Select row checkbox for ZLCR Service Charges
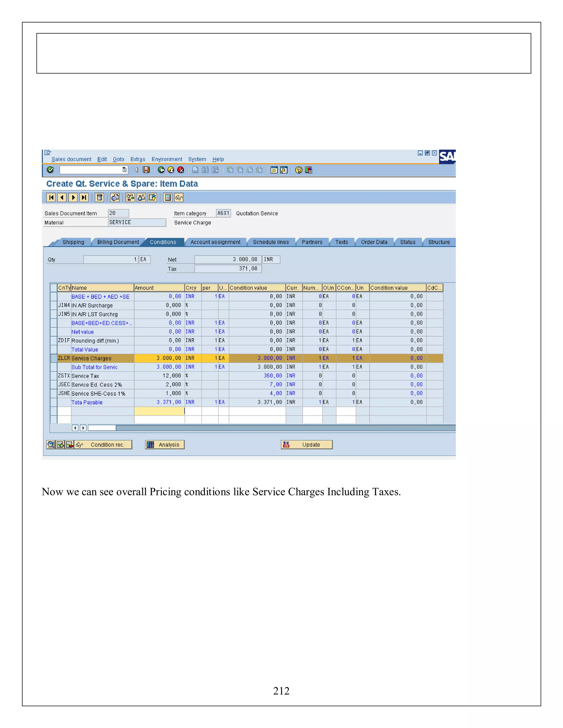563x728 pixels. click(53, 358)
